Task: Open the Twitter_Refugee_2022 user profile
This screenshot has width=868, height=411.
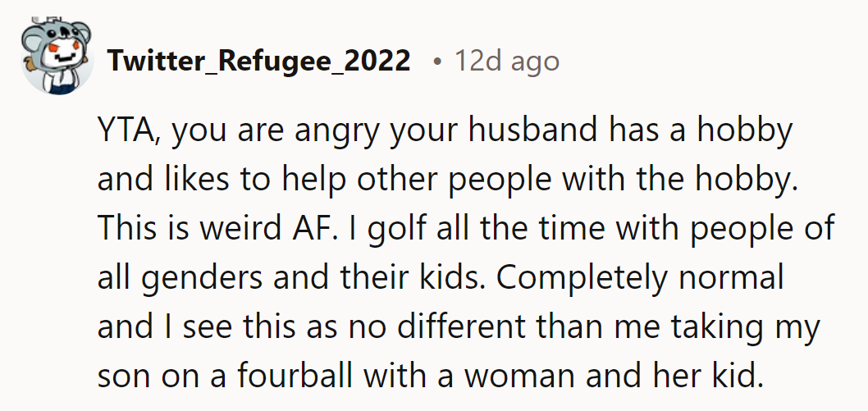Action: click(x=258, y=61)
